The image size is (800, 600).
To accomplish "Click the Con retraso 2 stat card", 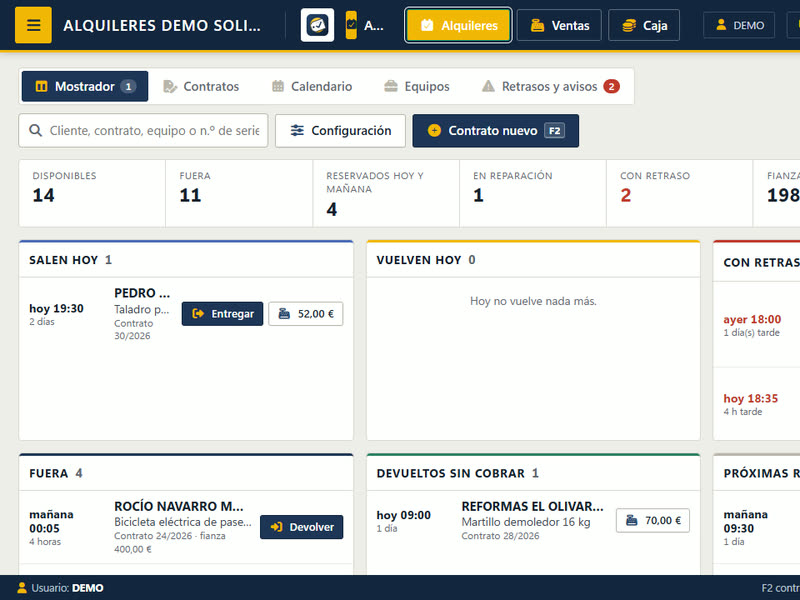I will click(680, 193).
